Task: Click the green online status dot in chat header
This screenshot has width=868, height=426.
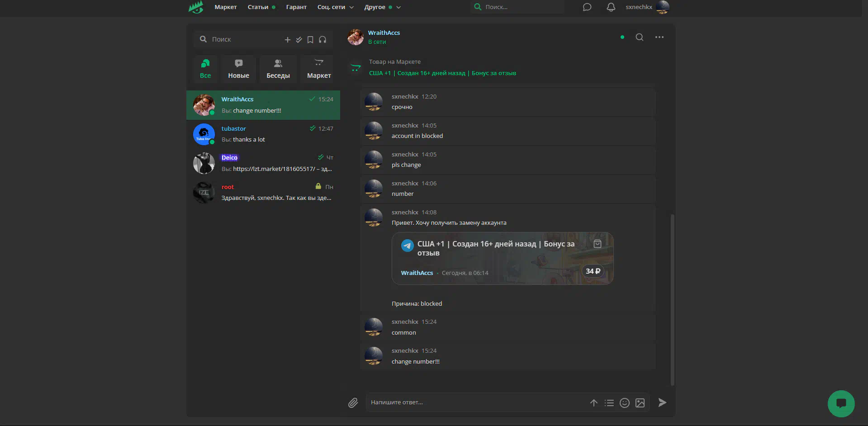Action: coord(622,37)
